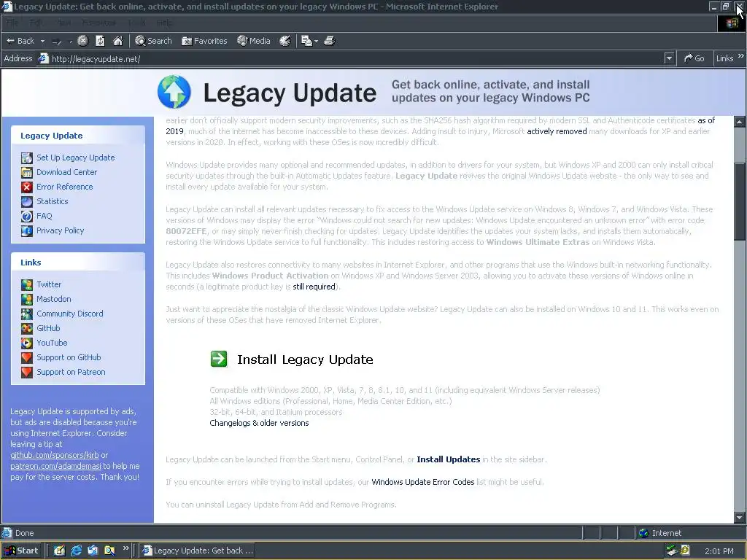Print the page with the printer icon
Viewport: 747px width, 560px height.
pos(330,41)
